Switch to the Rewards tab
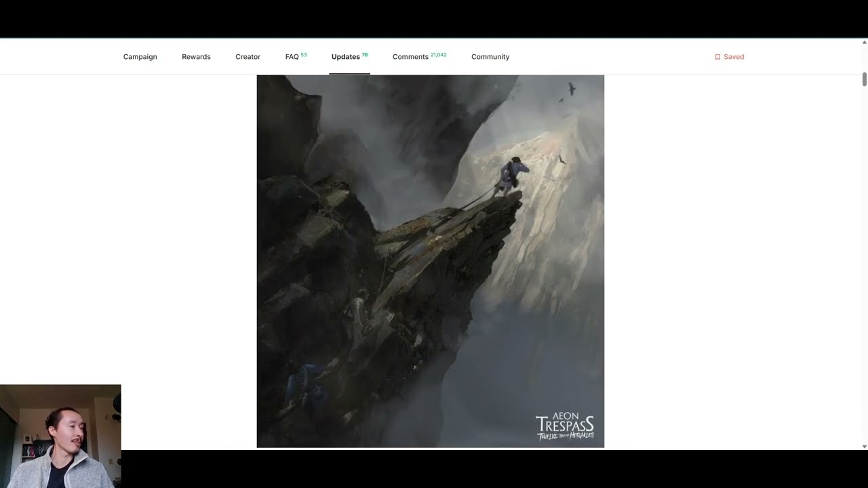 click(x=196, y=57)
